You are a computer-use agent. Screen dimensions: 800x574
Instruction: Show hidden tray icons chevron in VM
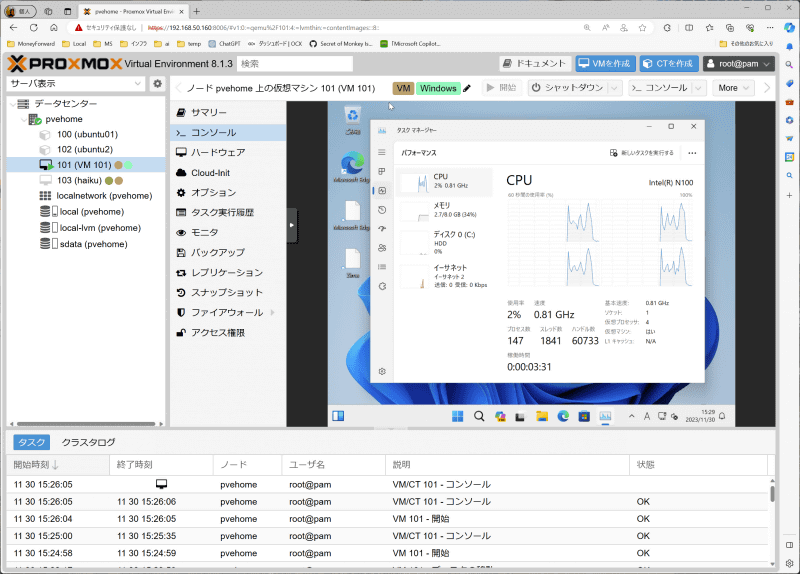coord(631,416)
